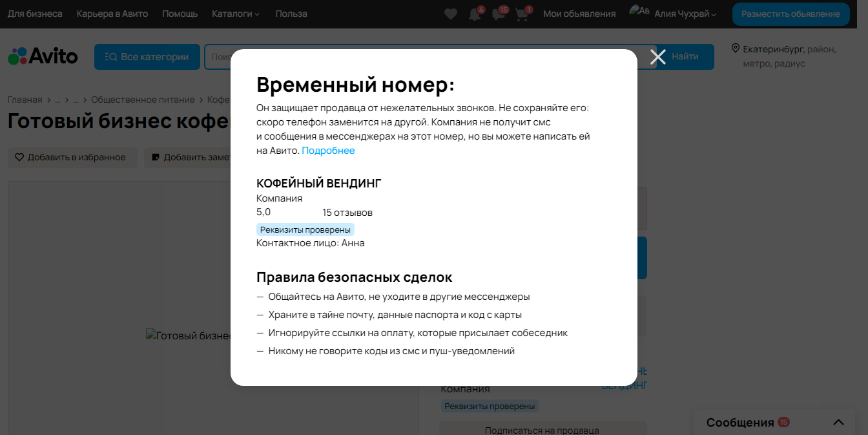Open Для бизнеса in top bar
This screenshot has width=868, height=435.
pyautogui.click(x=35, y=14)
